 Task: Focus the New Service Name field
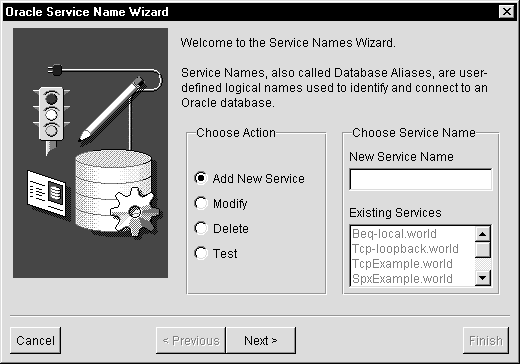click(421, 179)
